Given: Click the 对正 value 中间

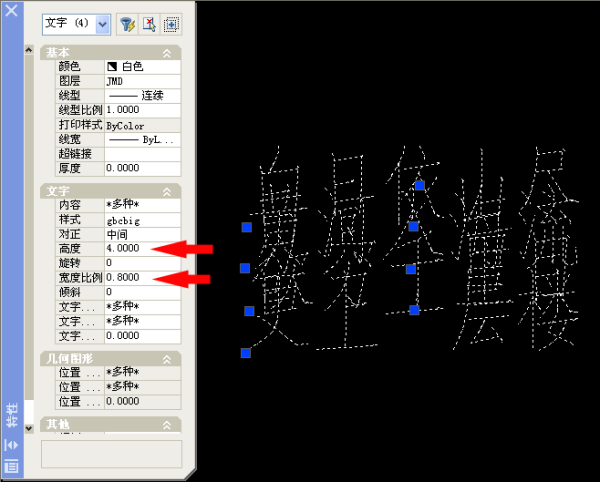Looking at the screenshot, I should tap(142, 234).
